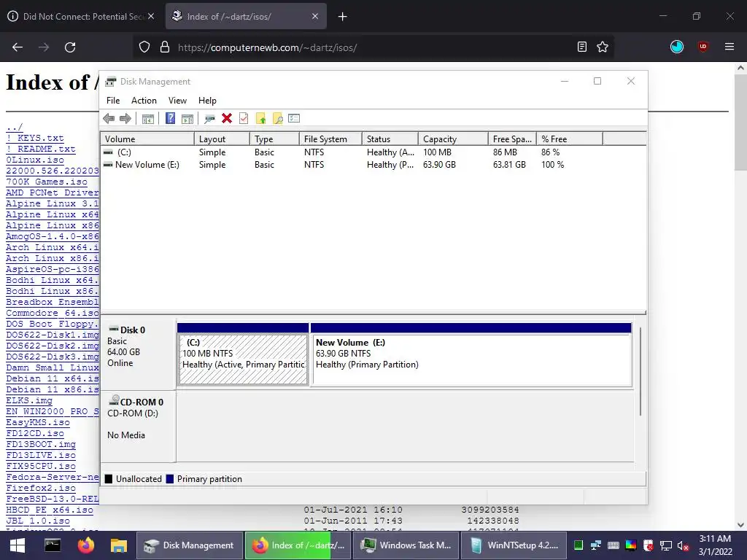Open the EasyKMS.iso link

38,422
